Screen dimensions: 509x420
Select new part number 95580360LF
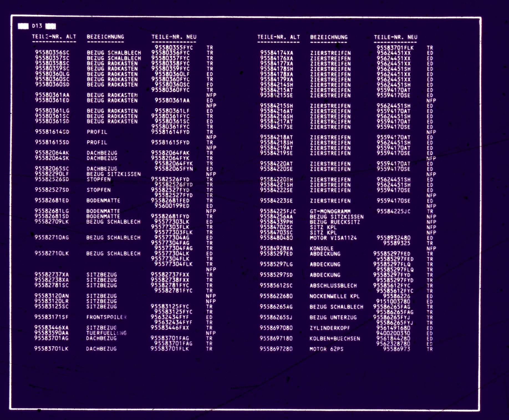(x=172, y=74)
